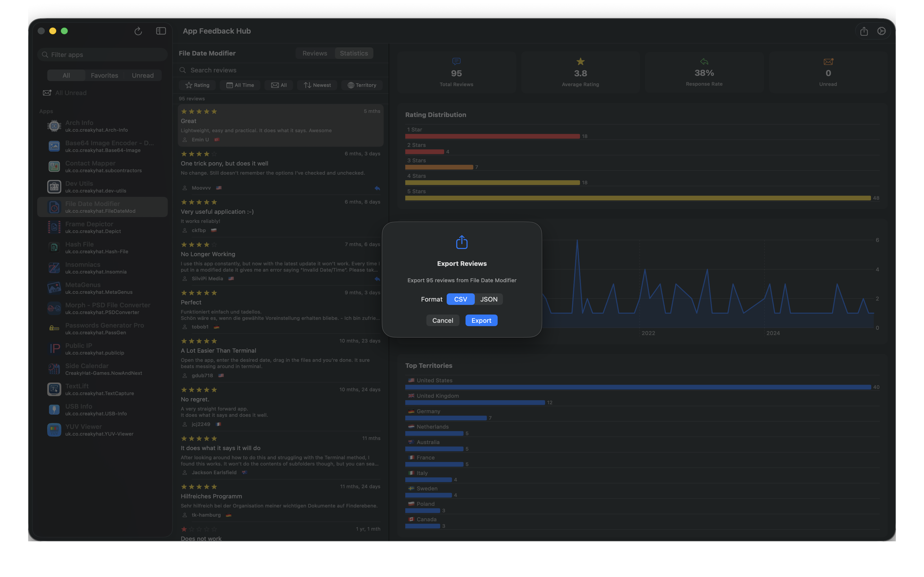
Task: Select the Unread filter segment
Action: pos(142,75)
